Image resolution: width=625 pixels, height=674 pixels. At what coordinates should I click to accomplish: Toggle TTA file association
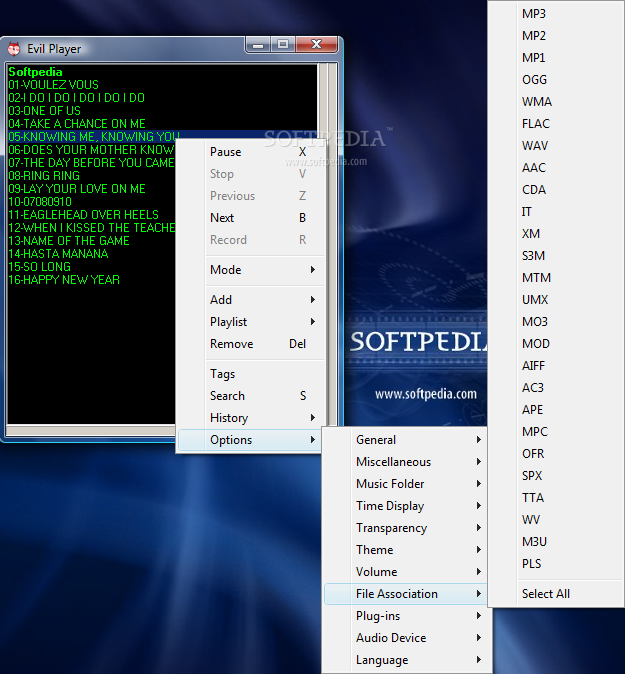click(556, 498)
